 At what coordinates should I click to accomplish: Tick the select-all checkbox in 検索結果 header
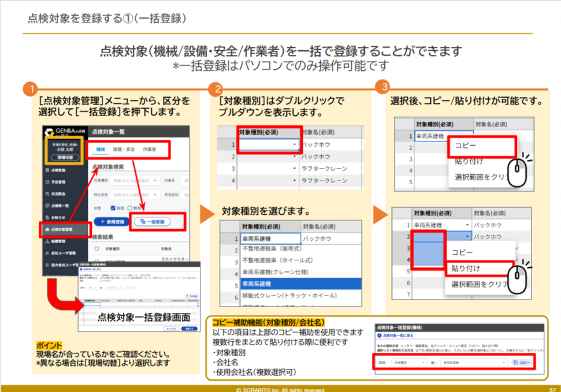pos(98,249)
